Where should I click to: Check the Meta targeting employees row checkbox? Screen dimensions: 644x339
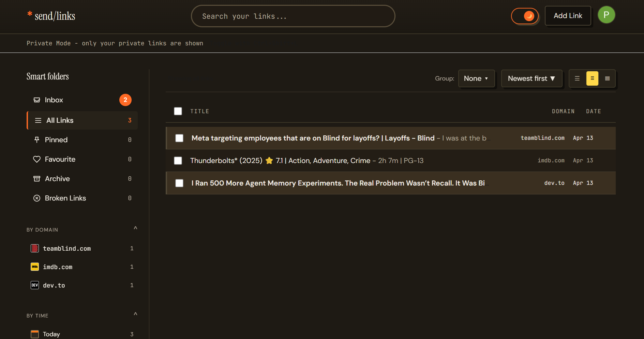point(179,138)
